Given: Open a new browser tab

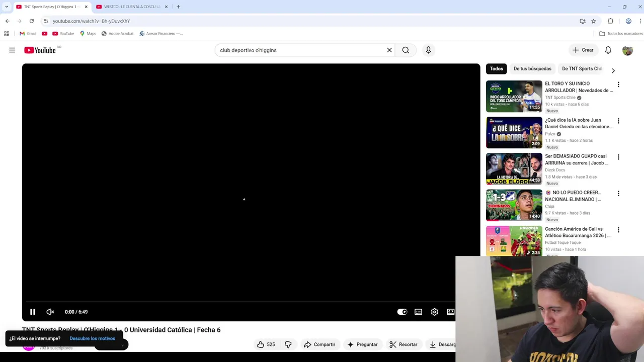Looking at the screenshot, I should click(178, 7).
